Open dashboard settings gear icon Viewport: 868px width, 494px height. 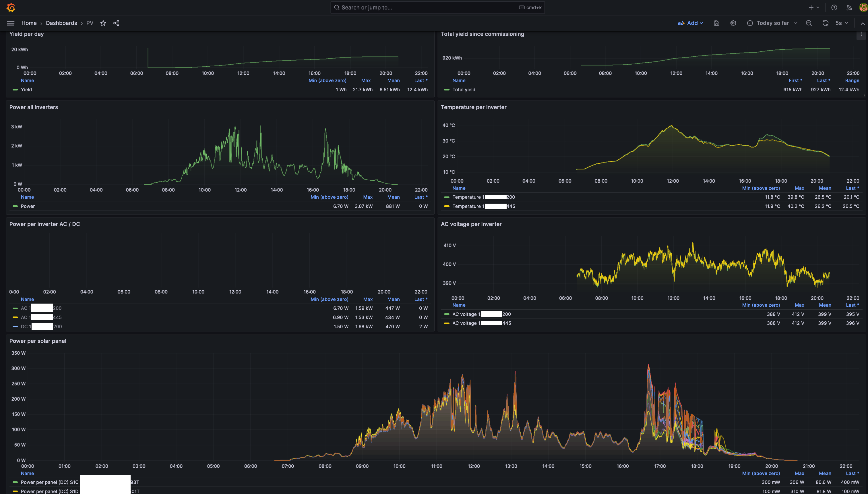click(733, 23)
